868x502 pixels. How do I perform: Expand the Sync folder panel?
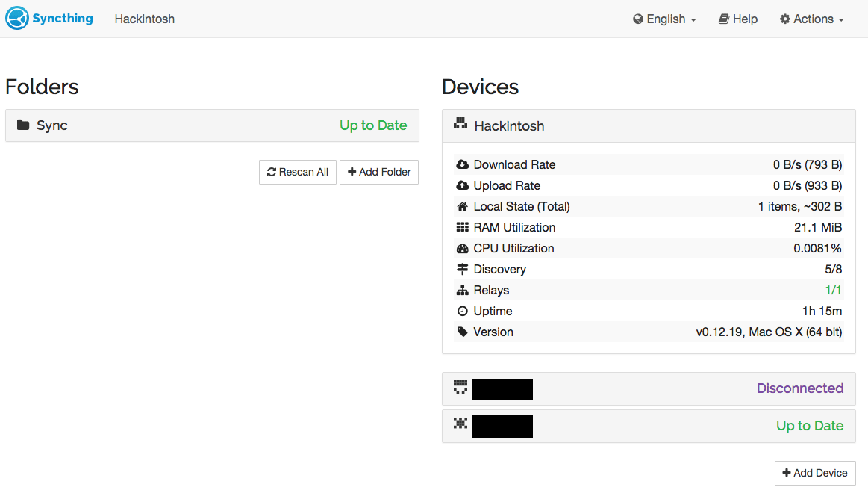click(x=212, y=125)
